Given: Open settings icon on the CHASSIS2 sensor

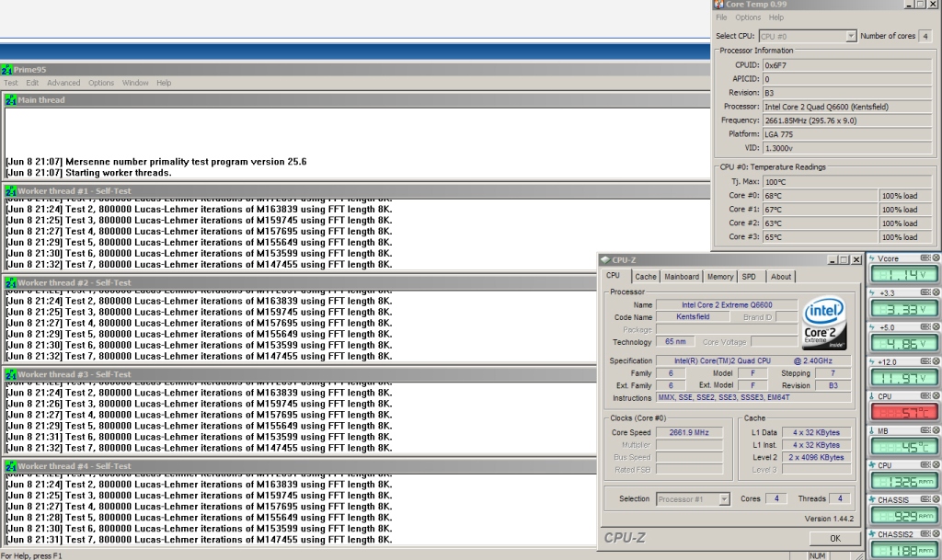Looking at the screenshot, I should coord(925,533).
